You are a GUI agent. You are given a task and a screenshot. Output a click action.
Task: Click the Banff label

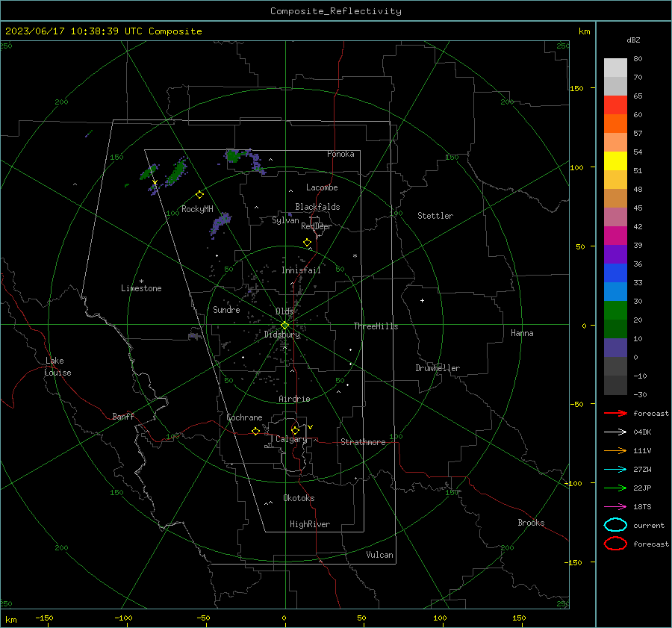tap(123, 416)
